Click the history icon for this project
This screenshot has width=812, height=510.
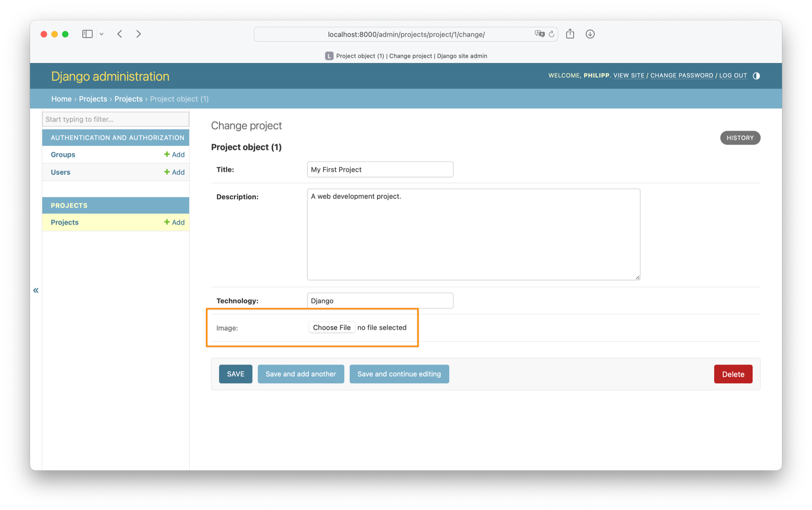[740, 137]
